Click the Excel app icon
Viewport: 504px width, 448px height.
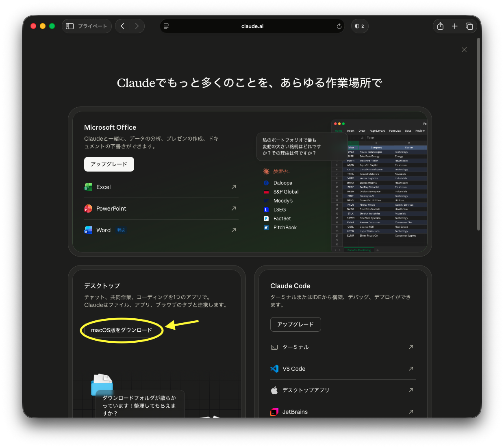point(88,187)
